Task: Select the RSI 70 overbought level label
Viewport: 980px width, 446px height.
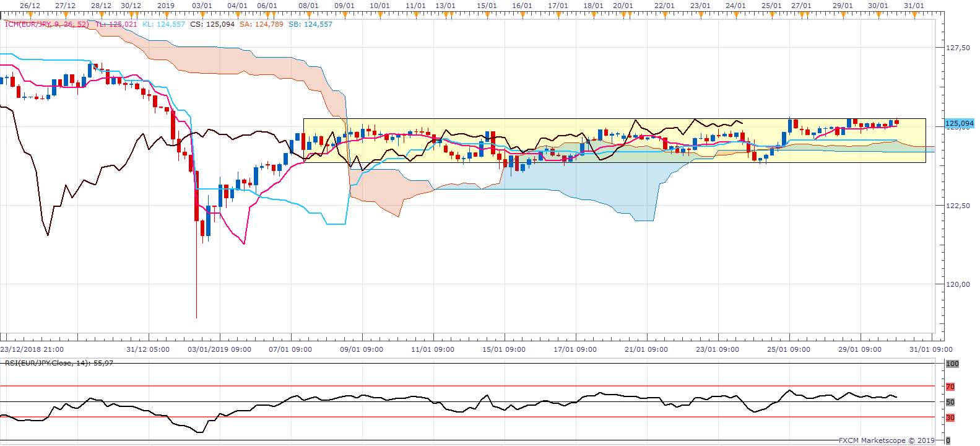Action: click(950, 387)
